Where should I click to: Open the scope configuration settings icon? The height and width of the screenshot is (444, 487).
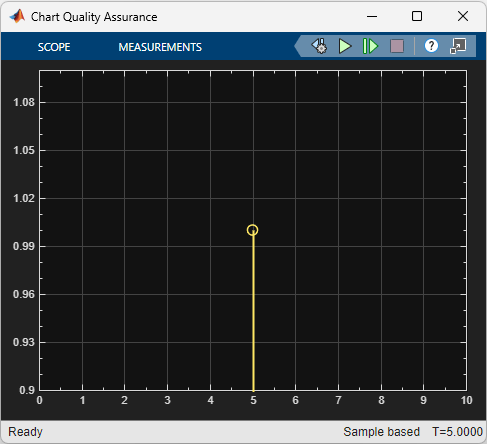[319, 46]
